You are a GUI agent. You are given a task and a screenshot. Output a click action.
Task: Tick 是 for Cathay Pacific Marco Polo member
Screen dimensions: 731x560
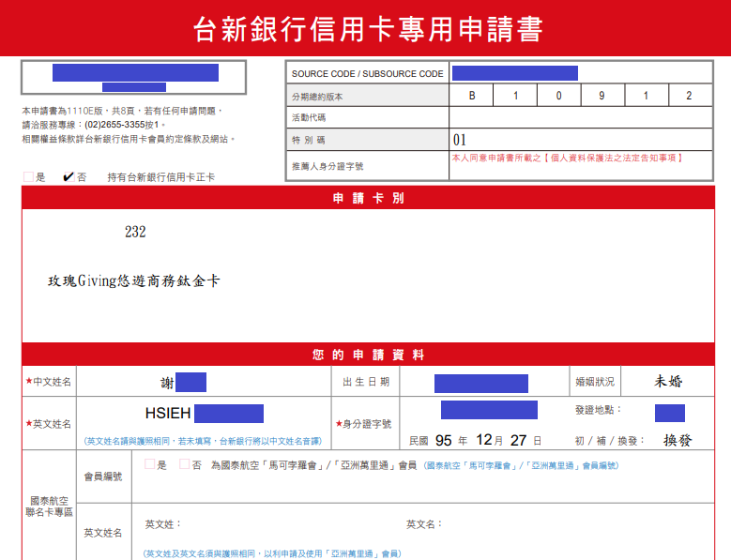149,464
